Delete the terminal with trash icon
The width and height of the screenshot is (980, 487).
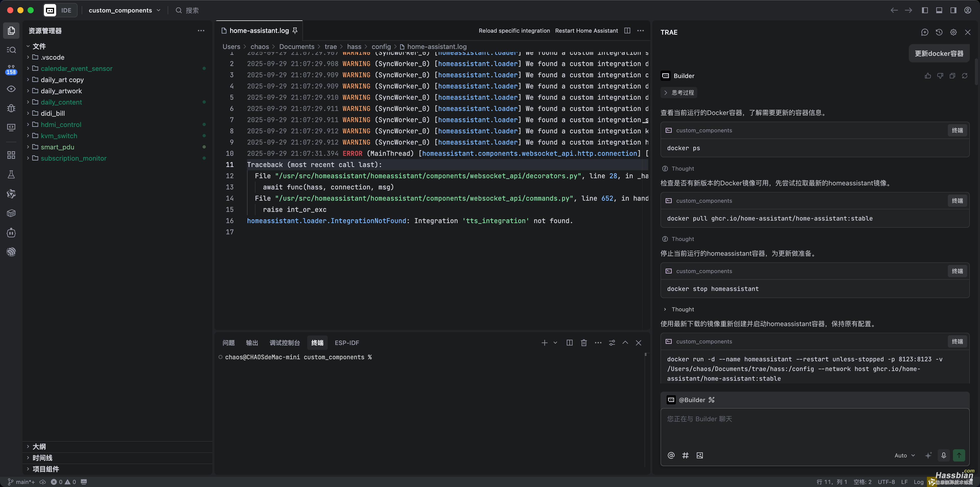pyautogui.click(x=584, y=342)
